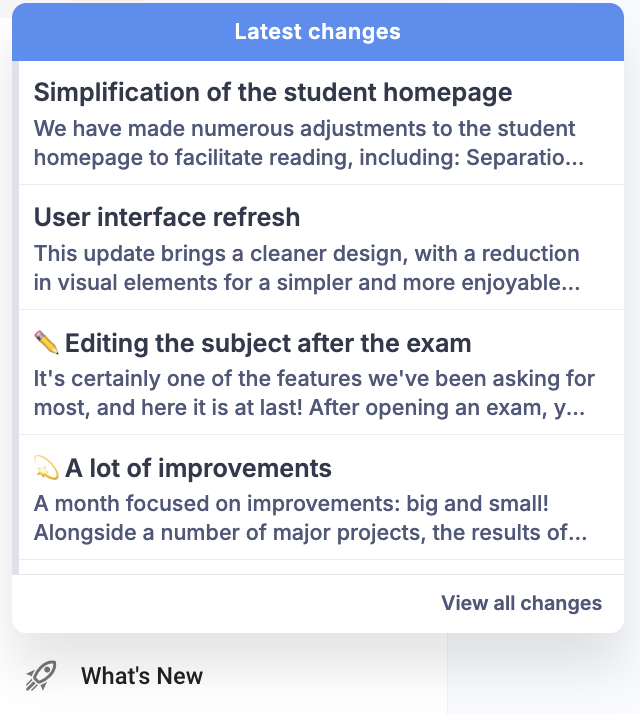Open the What's New menu item
Viewport: 640px width, 714px height.
(x=141, y=676)
